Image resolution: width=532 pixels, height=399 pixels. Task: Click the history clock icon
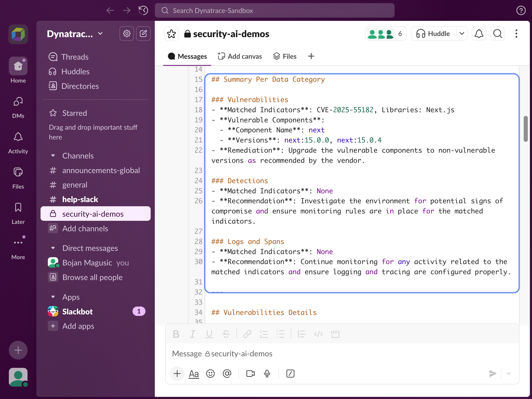143,10
